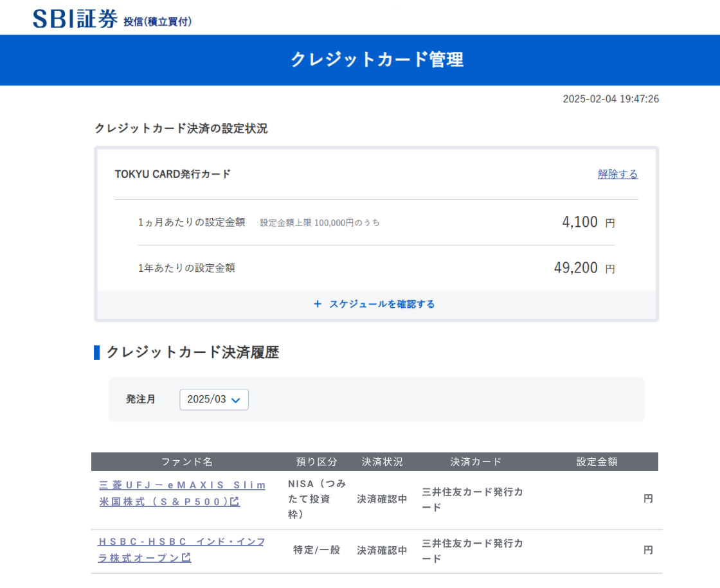This screenshot has height=588, width=720.
Task: Click 三井住友カード発行カード in HSBC row
Action: 473,550
